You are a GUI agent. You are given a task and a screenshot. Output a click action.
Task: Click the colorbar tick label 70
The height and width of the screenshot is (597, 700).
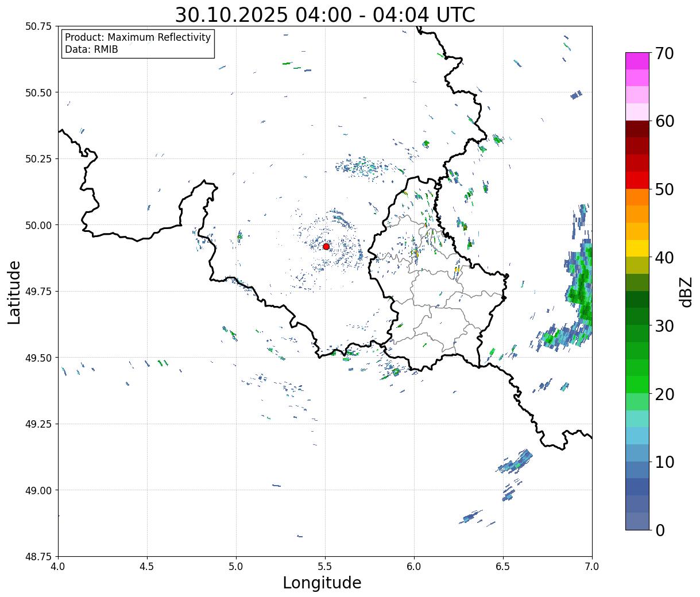pyautogui.click(x=664, y=53)
